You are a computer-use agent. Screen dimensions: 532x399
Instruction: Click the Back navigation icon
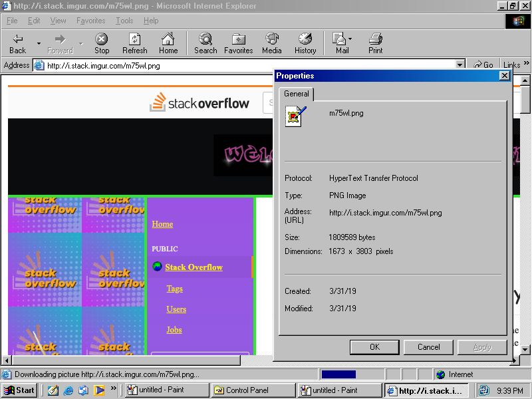click(17, 42)
